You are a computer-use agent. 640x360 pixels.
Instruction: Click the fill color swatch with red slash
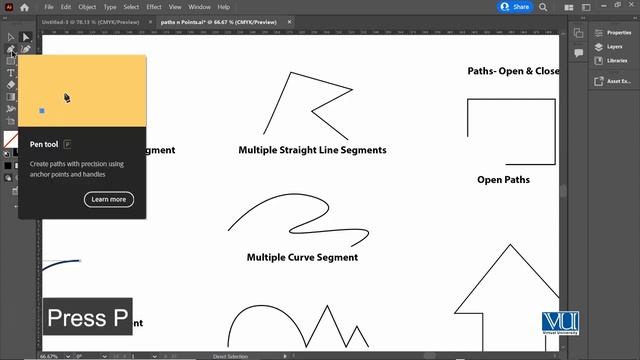[10, 139]
